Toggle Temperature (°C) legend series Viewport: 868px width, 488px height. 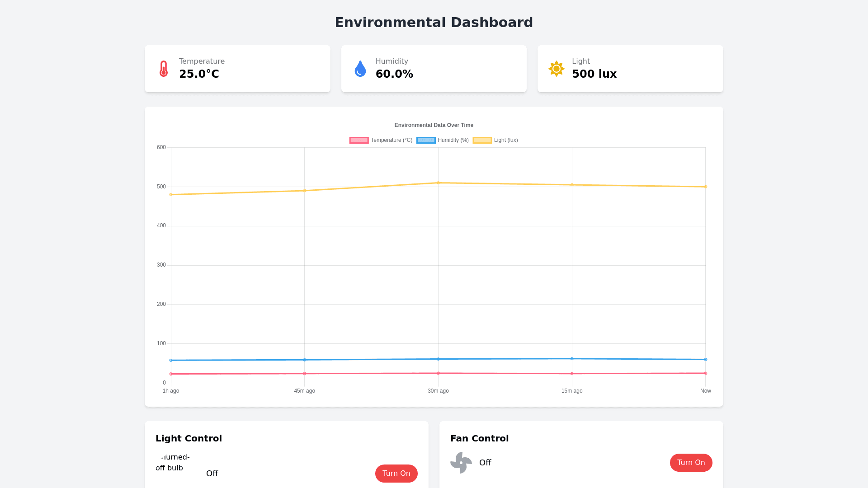pyautogui.click(x=392, y=141)
